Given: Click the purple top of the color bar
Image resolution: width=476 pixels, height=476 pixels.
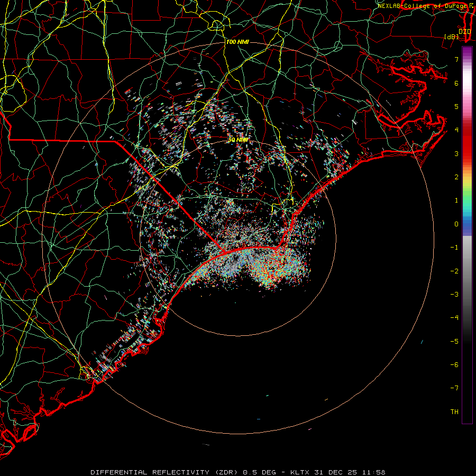Looking at the screenshot, I should 467,52.
